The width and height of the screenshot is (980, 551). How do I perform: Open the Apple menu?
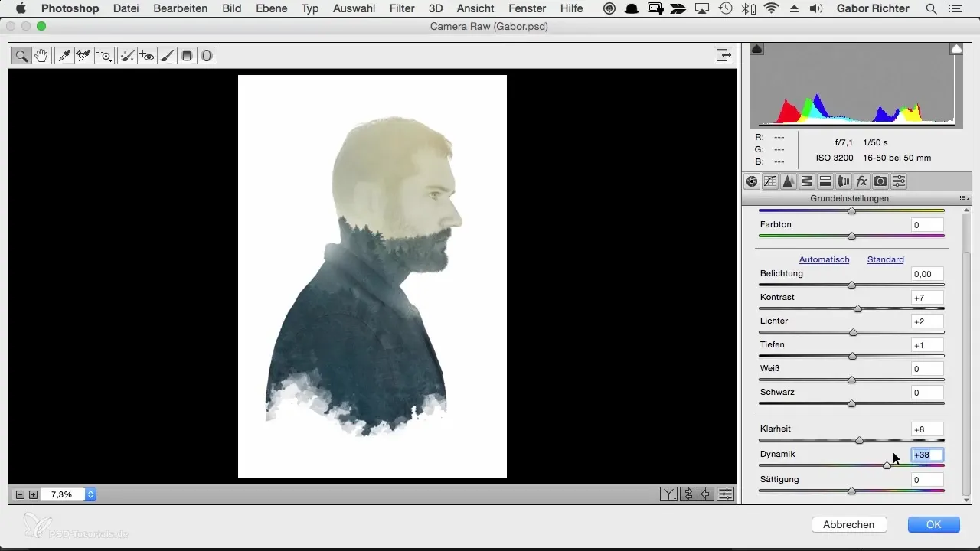(21, 8)
